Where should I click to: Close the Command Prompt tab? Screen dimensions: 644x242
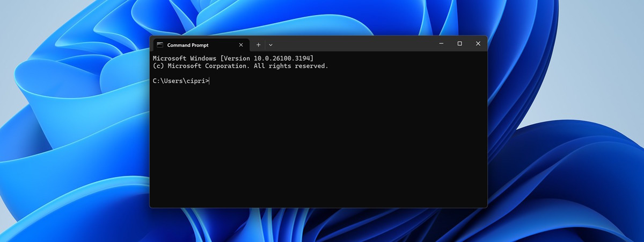241,45
